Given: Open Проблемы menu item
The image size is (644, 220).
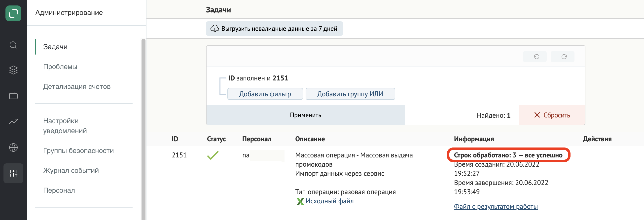Looking at the screenshot, I should tap(60, 67).
